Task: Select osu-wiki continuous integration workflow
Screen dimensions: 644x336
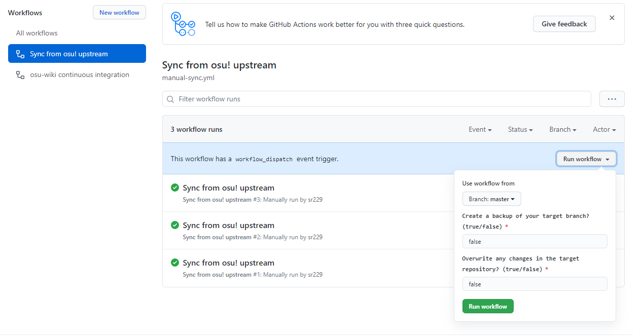Action: (77, 74)
